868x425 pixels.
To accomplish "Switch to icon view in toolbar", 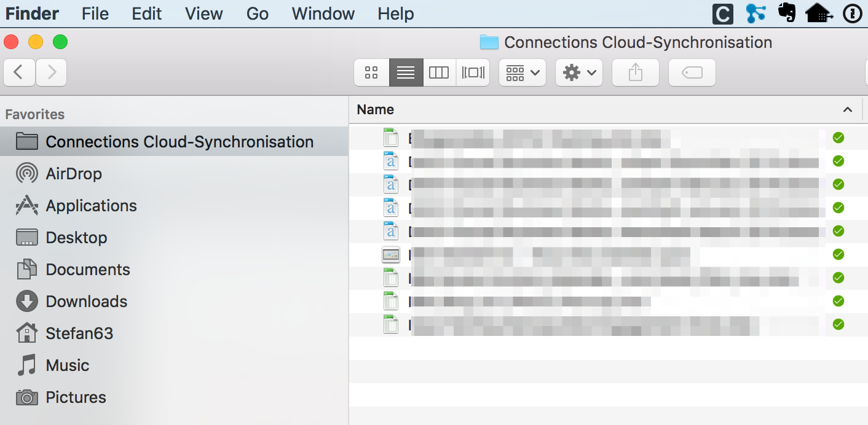I will (x=371, y=73).
